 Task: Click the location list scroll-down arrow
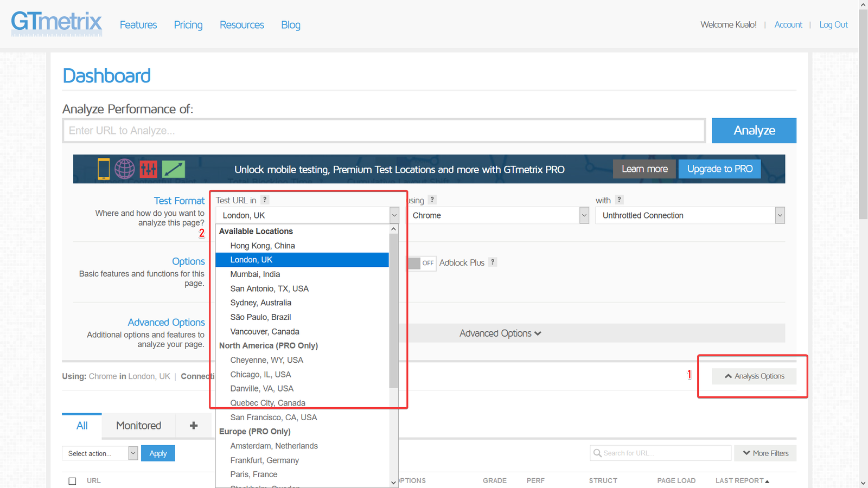[x=393, y=482]
